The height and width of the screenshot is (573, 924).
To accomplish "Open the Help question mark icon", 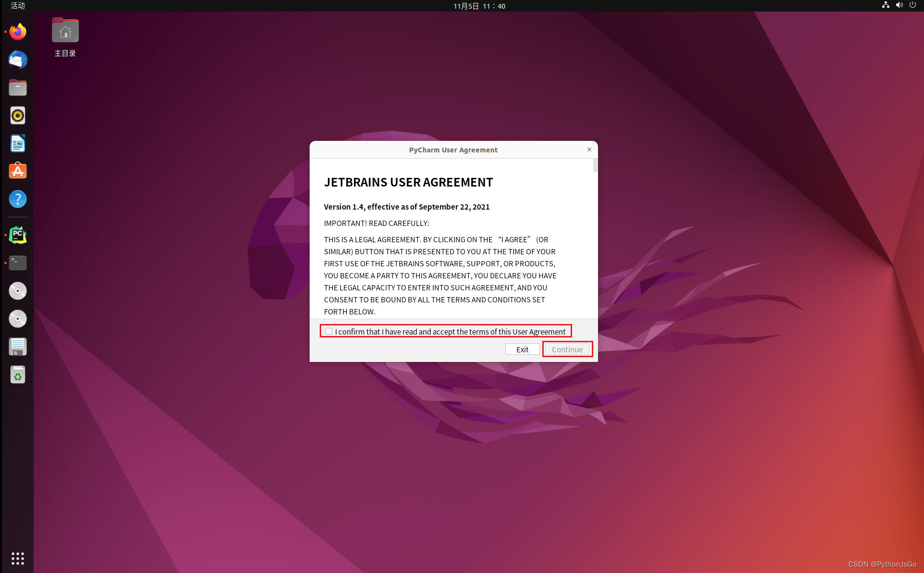I will tap(18, 199).
